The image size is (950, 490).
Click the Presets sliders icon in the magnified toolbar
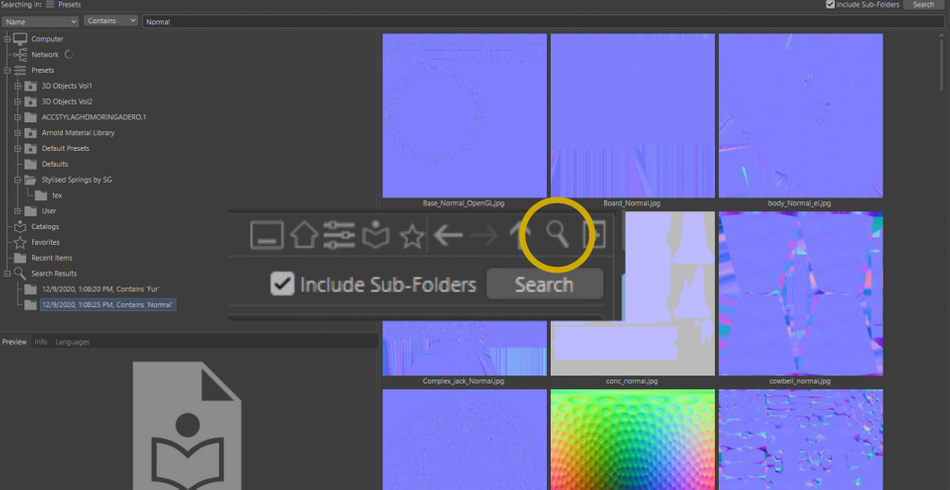[339, 235]
